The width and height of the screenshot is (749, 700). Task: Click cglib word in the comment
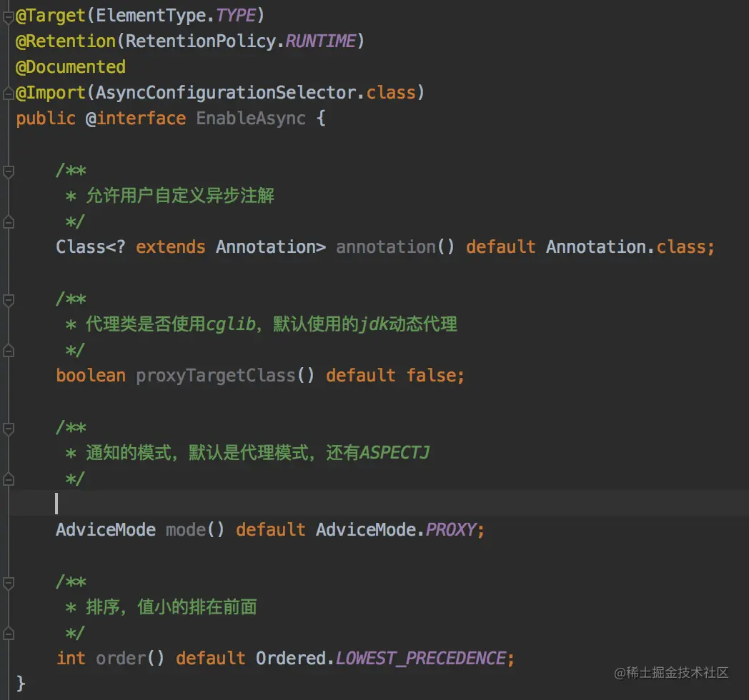point(231,324)
